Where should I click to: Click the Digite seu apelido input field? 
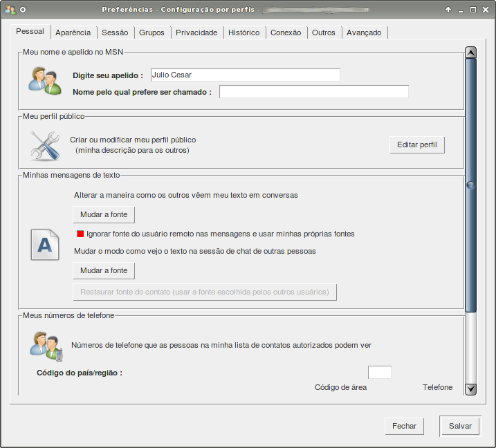pyautogui.click(x=246, y=75)
